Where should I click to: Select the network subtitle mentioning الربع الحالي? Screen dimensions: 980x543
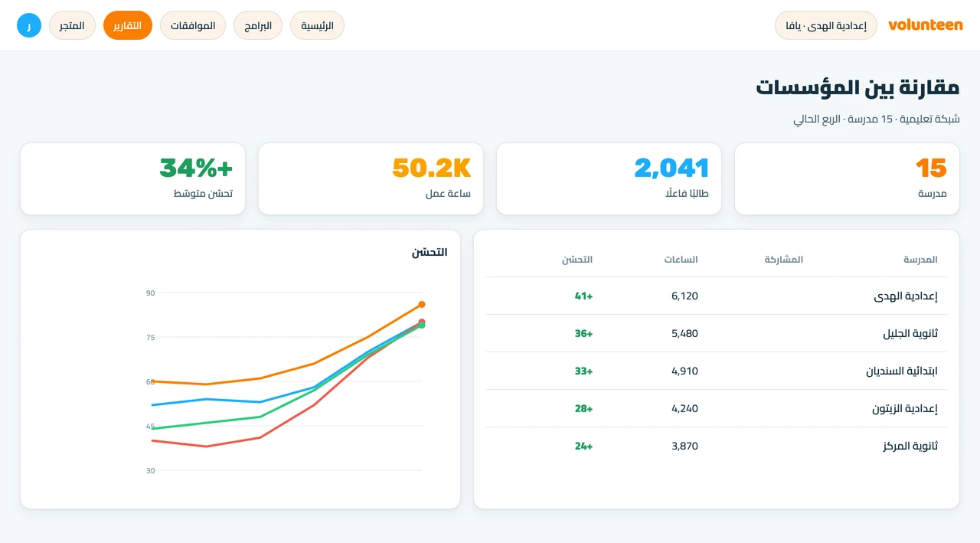coord(877,119)
